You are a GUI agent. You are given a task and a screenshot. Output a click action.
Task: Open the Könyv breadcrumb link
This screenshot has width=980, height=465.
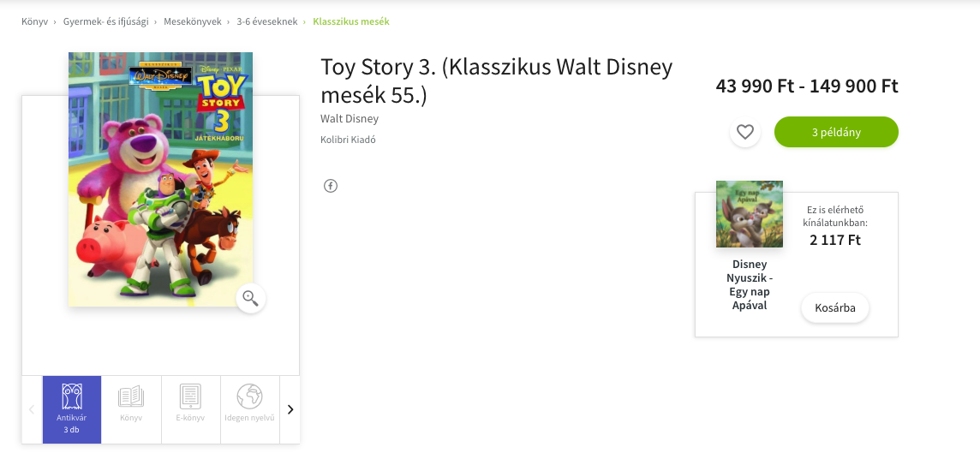pos(34,21)
